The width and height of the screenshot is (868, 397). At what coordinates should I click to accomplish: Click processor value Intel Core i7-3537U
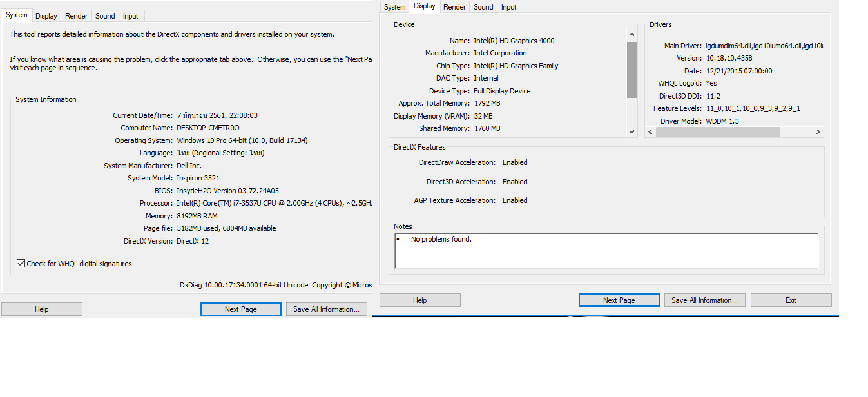[274, 203]
